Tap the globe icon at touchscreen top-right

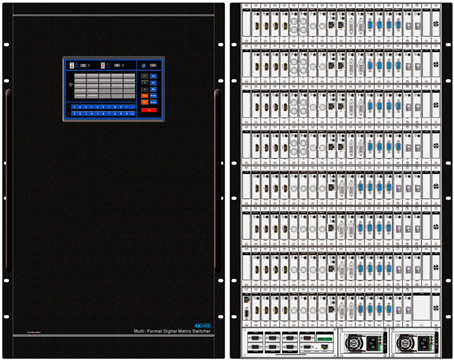(x=144, y=66)
